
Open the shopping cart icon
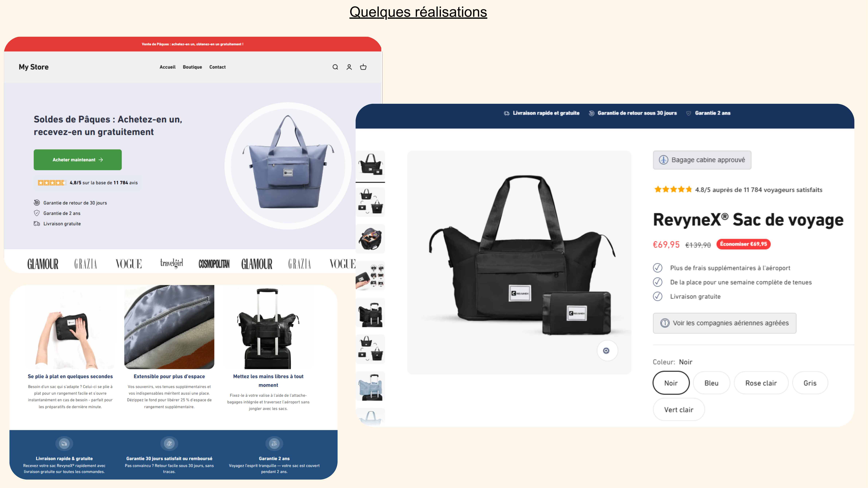363,67
